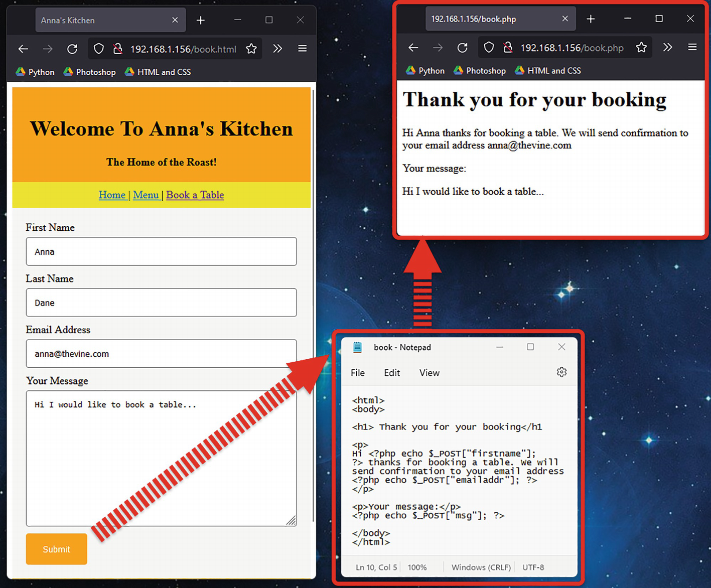Image resolution: width=711 pixels, height=588 pixels.
Task: Go back in the book.php browser window
Action: coord(413,48)
